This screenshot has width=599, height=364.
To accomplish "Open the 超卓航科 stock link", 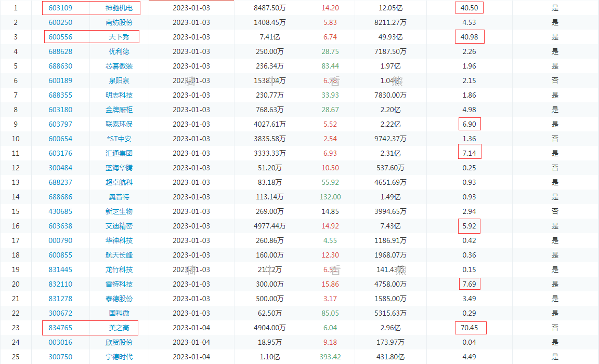I will 119,182.
